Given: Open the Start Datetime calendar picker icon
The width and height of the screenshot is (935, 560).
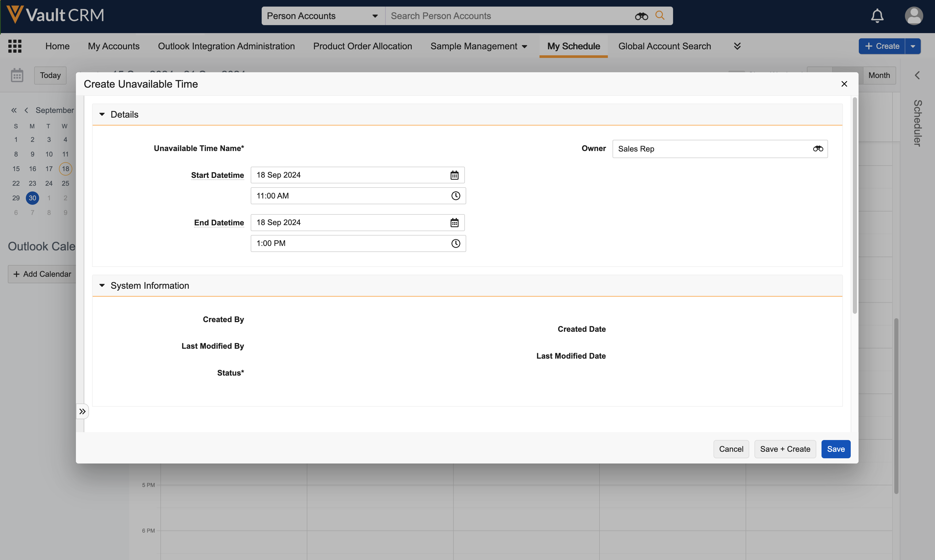Looking at the screenshot, I should (x=454, y=175).
